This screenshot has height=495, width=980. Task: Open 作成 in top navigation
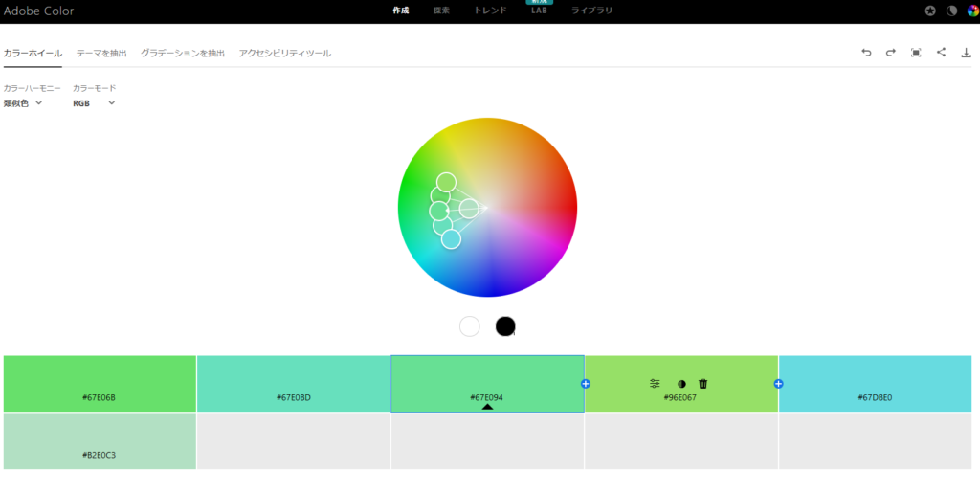coord(401,11)
